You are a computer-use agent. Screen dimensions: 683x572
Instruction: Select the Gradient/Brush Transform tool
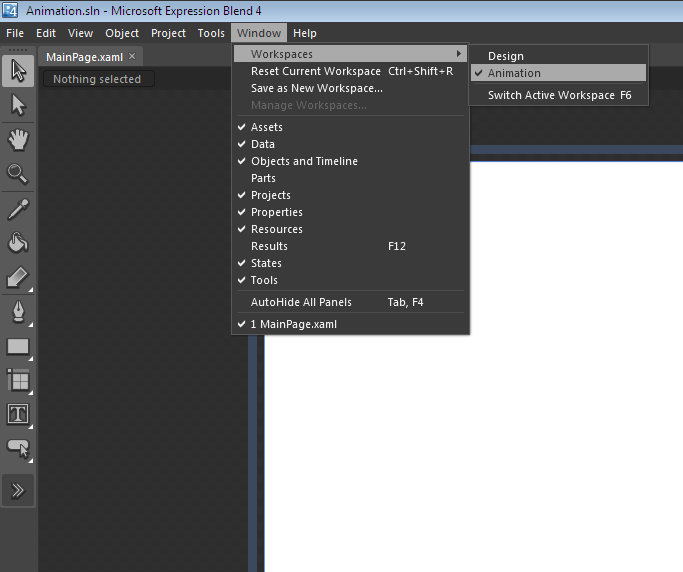coord(18,278)
